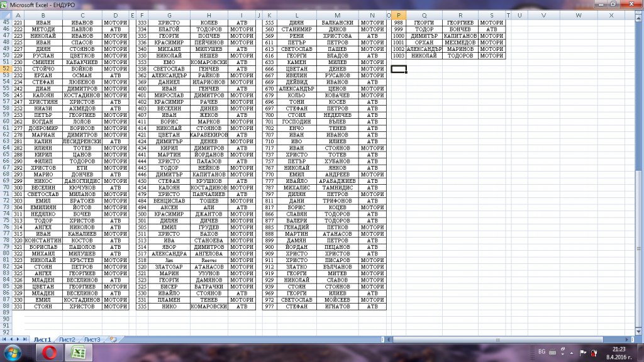Image resolution: width=644 pixels, height=362 pixels.
Task: Click the clock showing 21:23
Action: coord(619,349)
